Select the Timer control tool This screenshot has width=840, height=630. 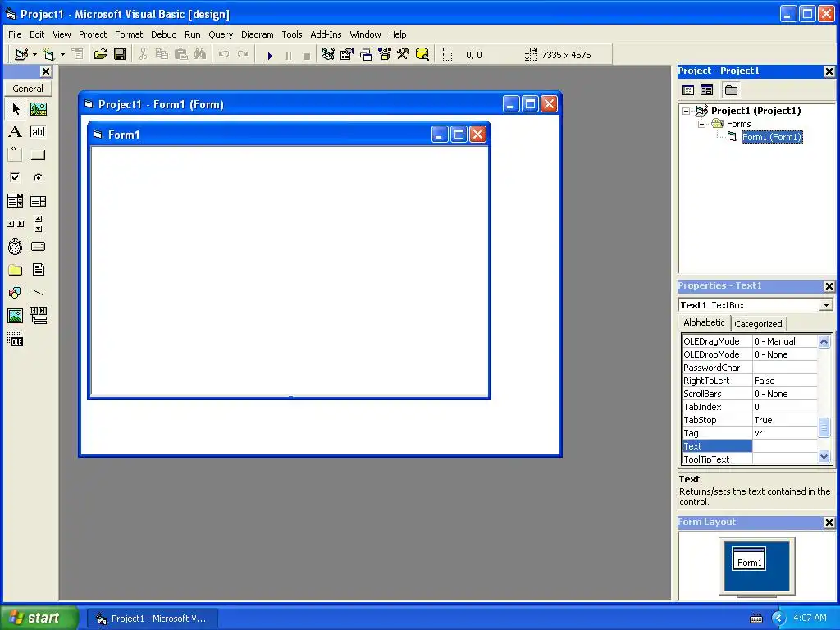coord(16,246)
